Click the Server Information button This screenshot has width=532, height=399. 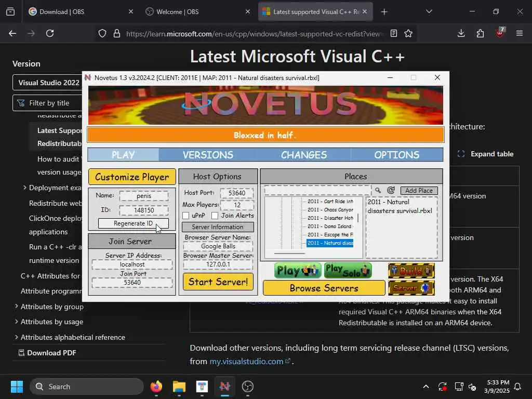click(218, 227)
